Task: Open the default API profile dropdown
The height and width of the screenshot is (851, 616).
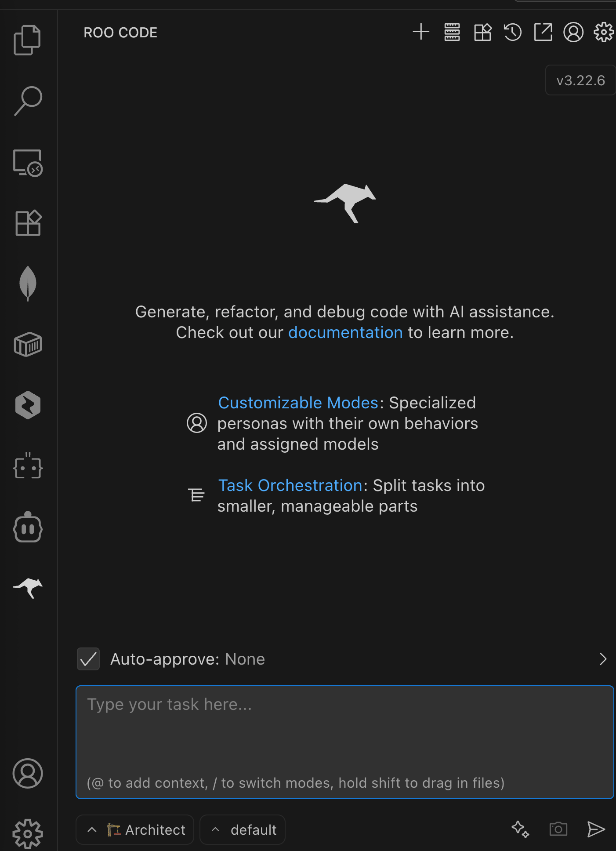Action: point(243,830)
